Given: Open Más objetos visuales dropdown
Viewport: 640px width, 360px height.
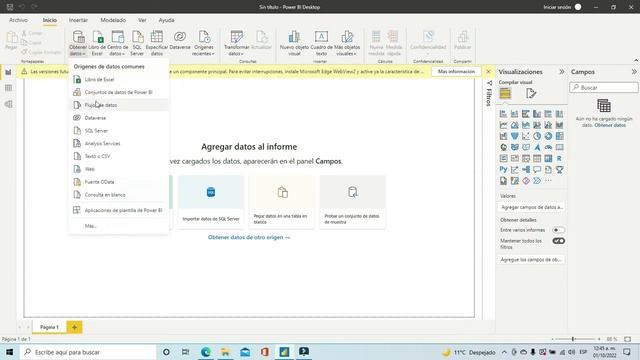Looking at the screenshot, I should (x=347, y=43).
